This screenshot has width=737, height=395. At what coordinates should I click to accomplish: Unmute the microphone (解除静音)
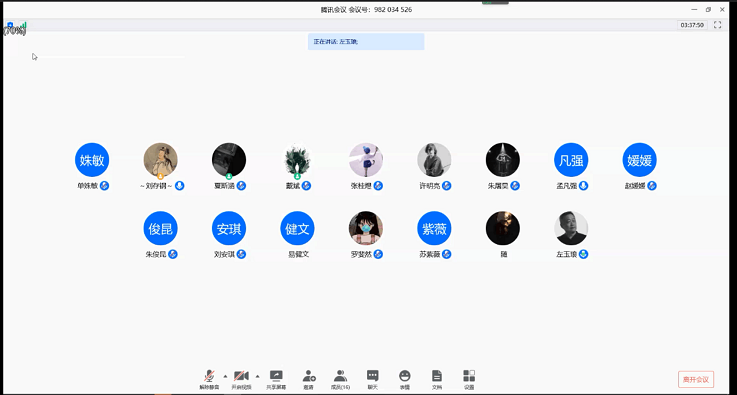tap(209, 379)
